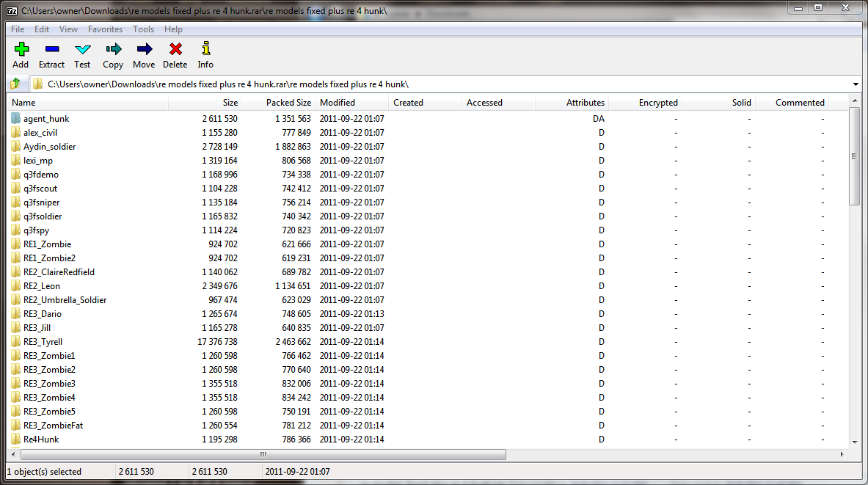
Task: Sort by Modified column header
Action: pos(352,103)
